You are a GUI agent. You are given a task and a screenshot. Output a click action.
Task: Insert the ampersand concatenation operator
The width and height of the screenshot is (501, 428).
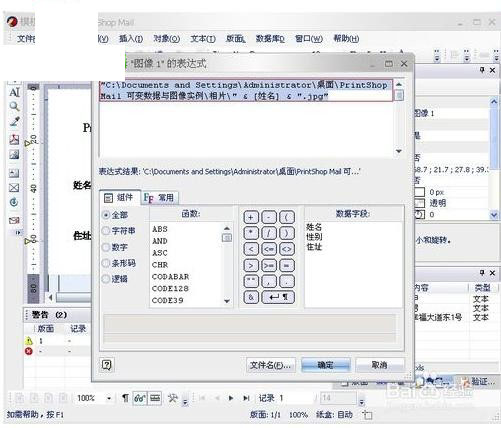251,297
